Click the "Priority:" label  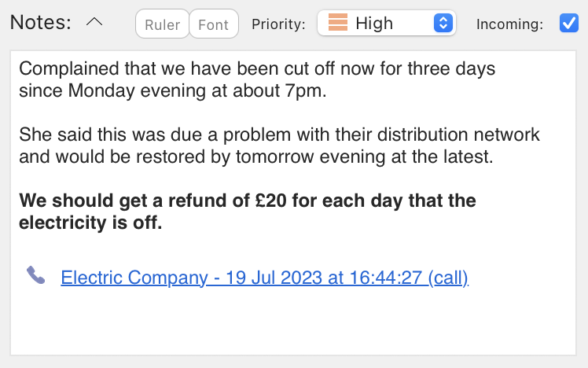click(278, 24)
